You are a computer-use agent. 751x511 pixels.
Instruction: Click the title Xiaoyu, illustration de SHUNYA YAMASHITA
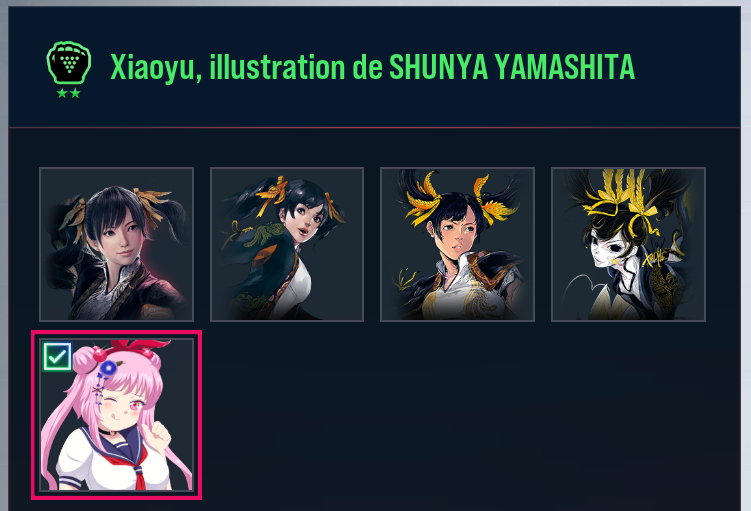[x=373, y=67]
